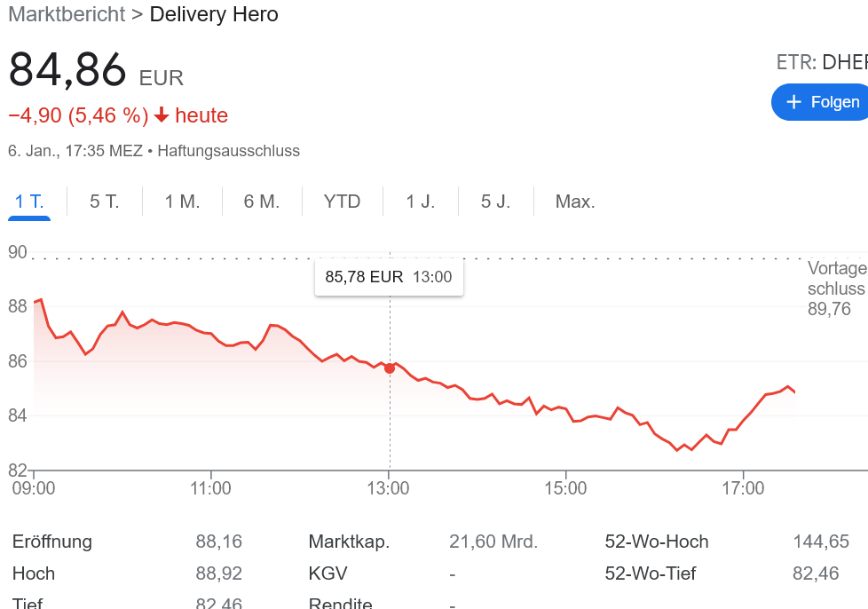The image size is (868, 609).
Task: Click the red data point at 13:00
Action: 390,368
